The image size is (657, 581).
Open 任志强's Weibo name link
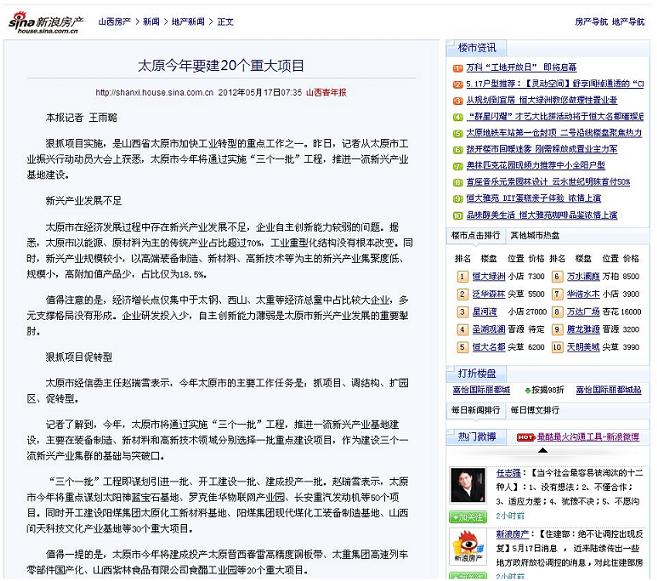[x=508, y=473]
